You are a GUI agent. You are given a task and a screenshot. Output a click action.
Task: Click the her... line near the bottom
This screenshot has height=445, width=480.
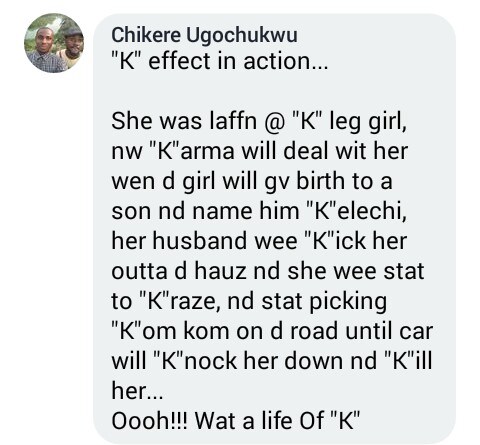tap(137, 391)
